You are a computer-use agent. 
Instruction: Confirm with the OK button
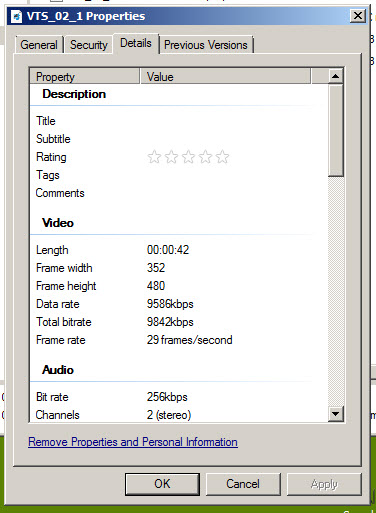162,484
